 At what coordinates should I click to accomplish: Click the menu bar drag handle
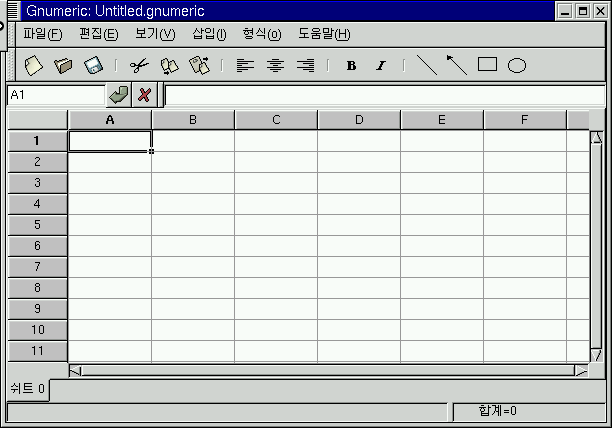pos(11,34)
